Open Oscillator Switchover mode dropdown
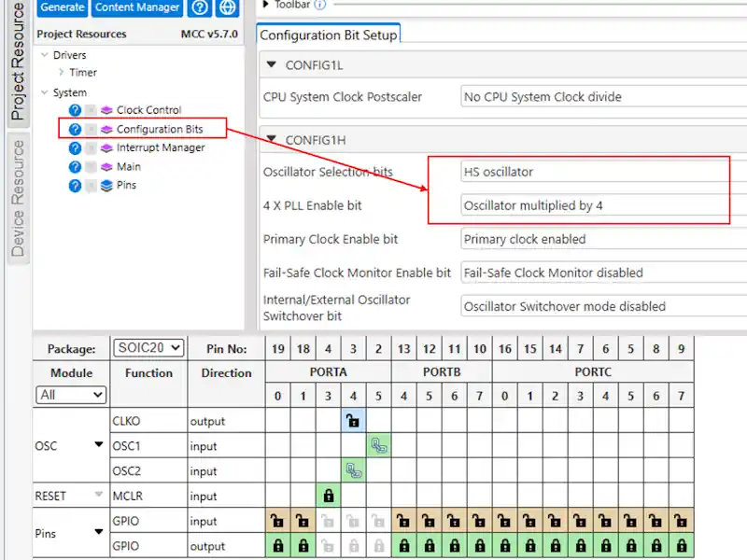Viewport: 747px width, 560px height. [603, 306]
